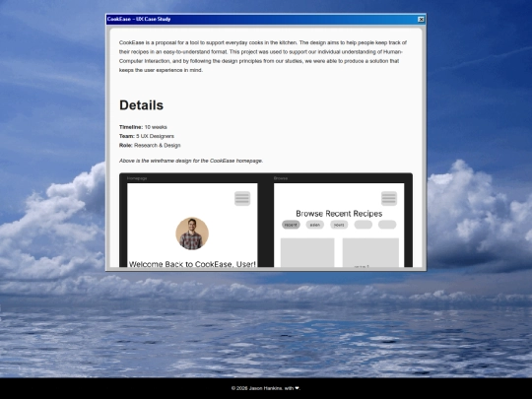
Task: Click the italic wireframe caption text
Action: coord(191,161)
